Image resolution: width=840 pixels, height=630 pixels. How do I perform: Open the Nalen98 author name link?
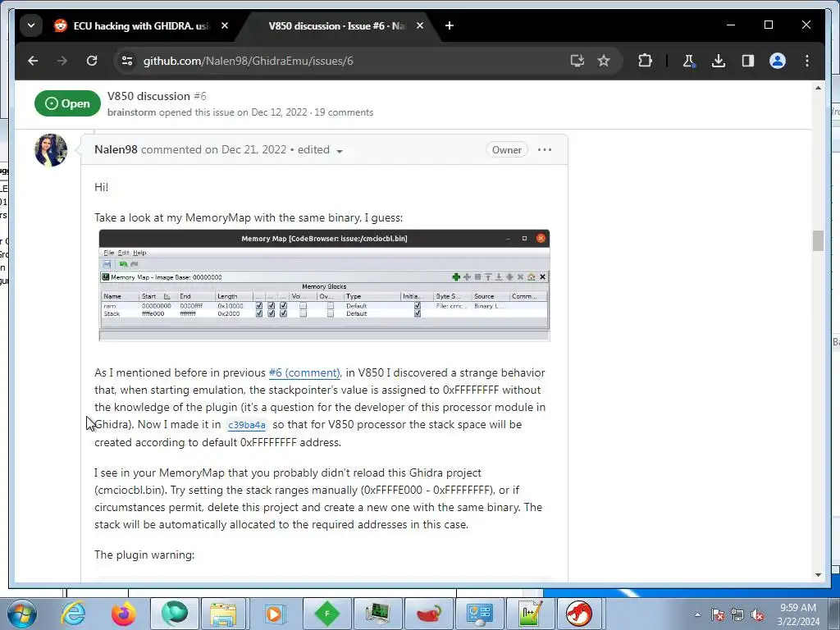point(116,149)
